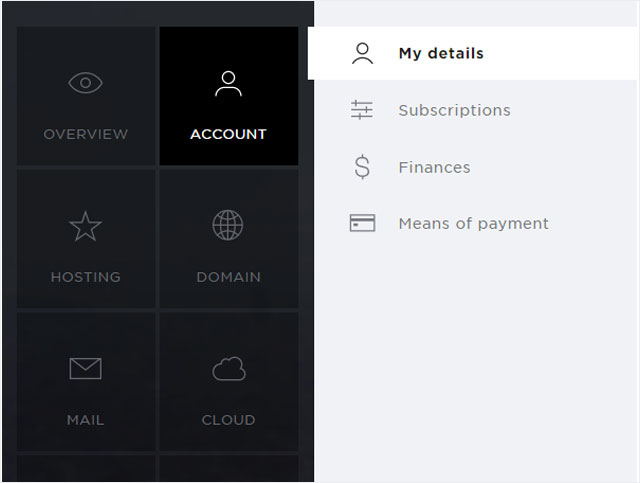The image size is (640, 483).
Task: Switch to the OVERVIEW label
Action: 86,134
